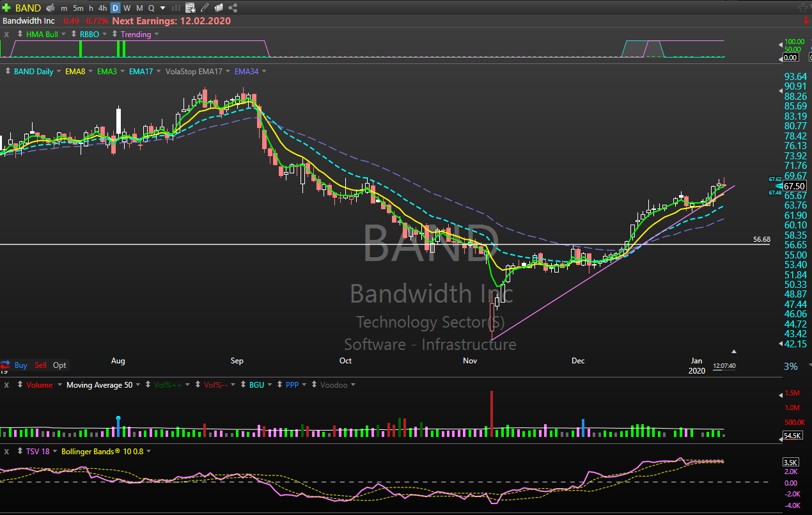This screenshot has height=515, width=812.
Task: Switch to hourly timeframe 'h'
Action: (91, 8)
